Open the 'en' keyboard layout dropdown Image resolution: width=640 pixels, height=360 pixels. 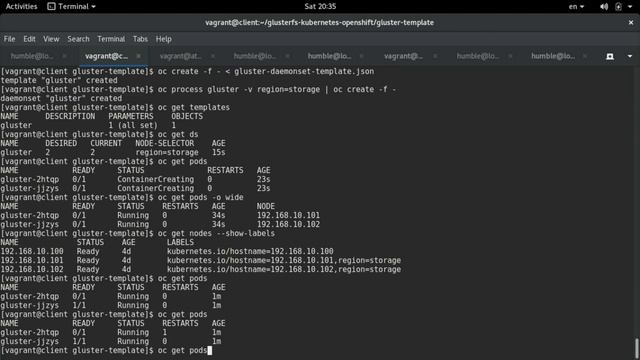click(576, 6)
